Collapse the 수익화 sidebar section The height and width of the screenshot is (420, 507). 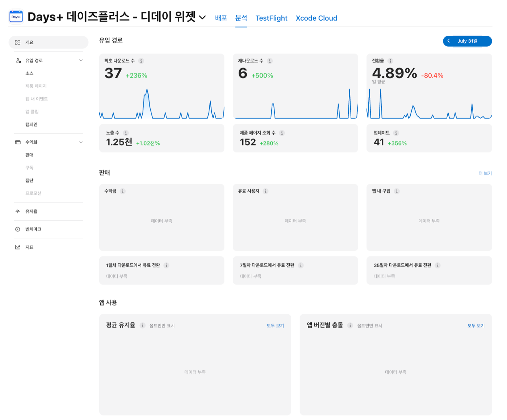pyautogui.click(x=81, y=142)
